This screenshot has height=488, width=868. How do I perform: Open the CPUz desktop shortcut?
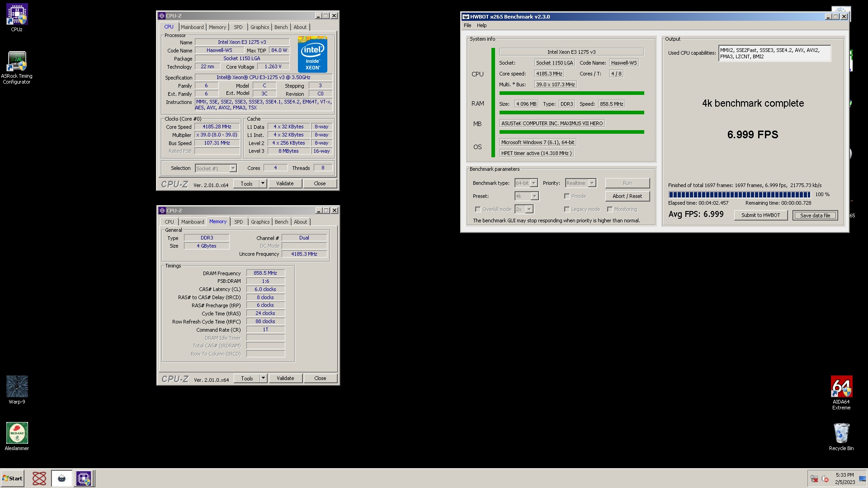point(17,18)
